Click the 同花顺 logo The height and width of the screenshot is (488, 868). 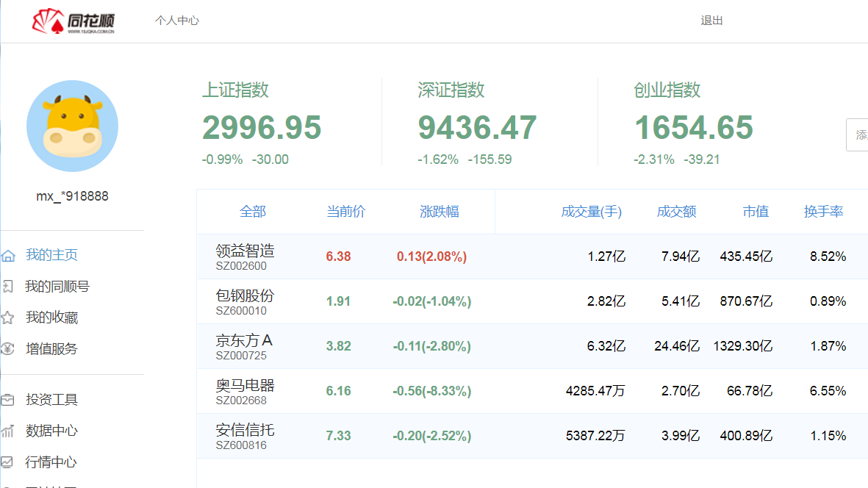coord(73,21)
